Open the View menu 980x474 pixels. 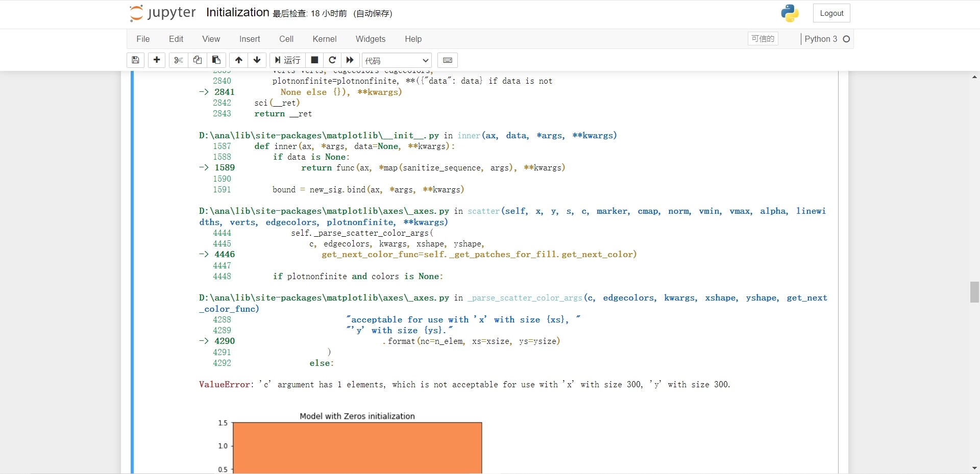(x=211, y=39)
